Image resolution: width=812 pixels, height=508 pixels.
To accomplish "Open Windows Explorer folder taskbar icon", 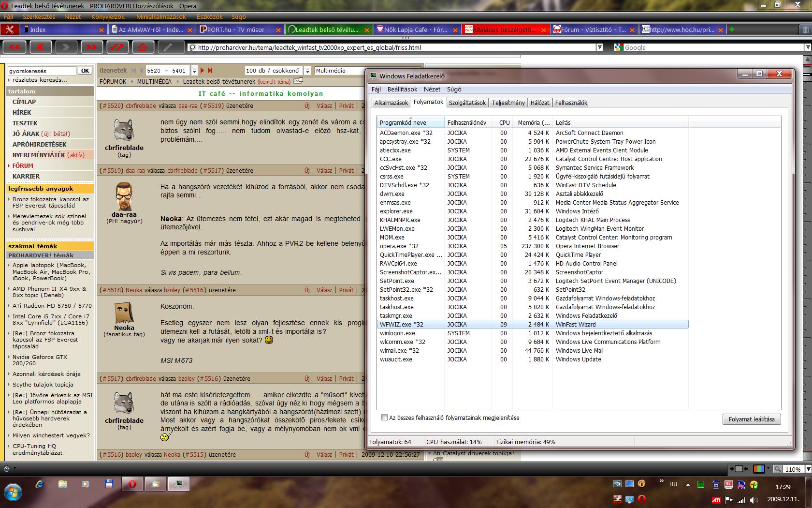I will 62,484.
